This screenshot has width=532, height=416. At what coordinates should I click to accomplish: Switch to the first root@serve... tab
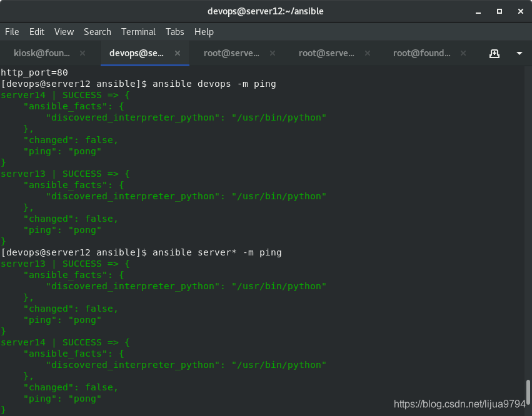pos(231,53)
